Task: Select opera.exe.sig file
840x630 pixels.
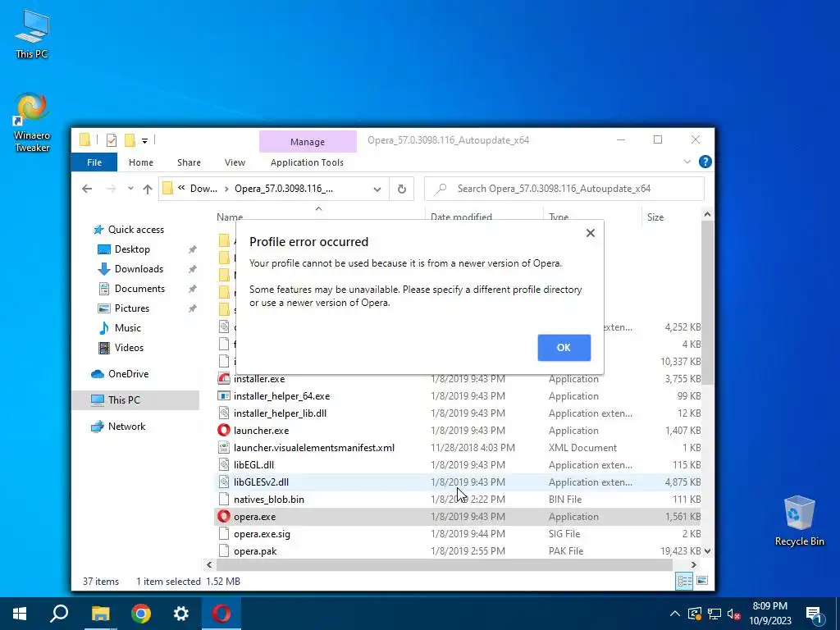Action: coord(458,533)
